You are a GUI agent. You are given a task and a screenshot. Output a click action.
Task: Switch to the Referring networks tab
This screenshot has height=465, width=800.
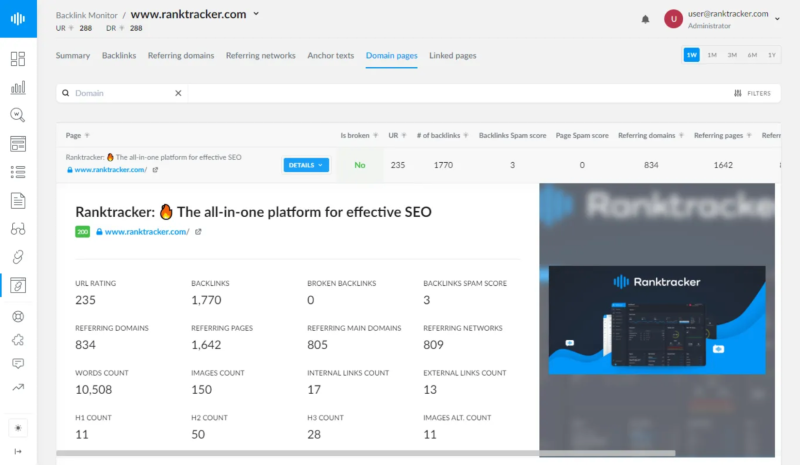[x=261, y=56]
